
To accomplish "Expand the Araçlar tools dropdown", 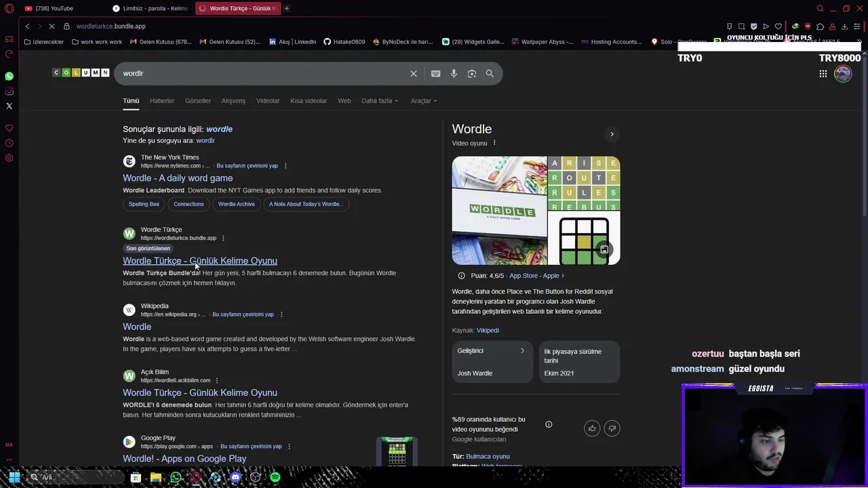I will tap(424, 101).
